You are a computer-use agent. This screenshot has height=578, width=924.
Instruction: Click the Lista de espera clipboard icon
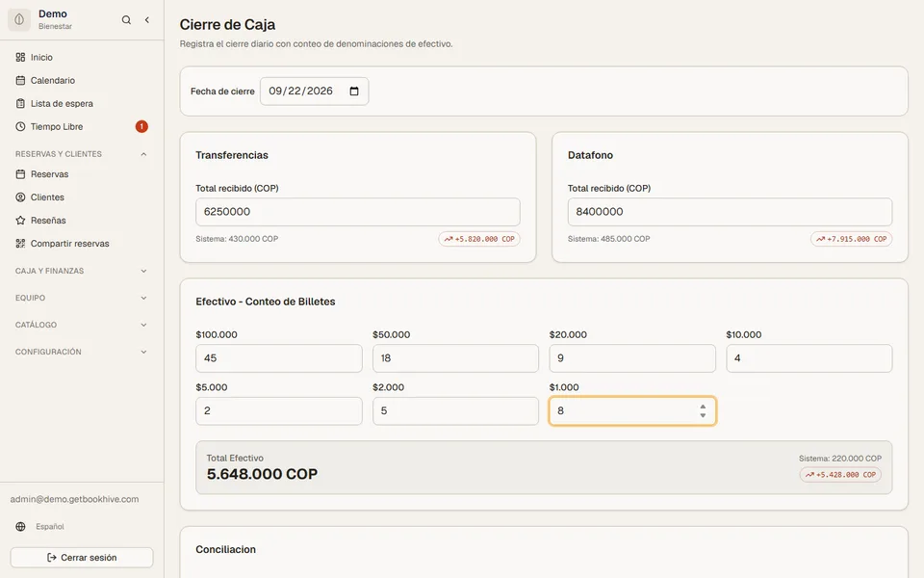point(20,104)
